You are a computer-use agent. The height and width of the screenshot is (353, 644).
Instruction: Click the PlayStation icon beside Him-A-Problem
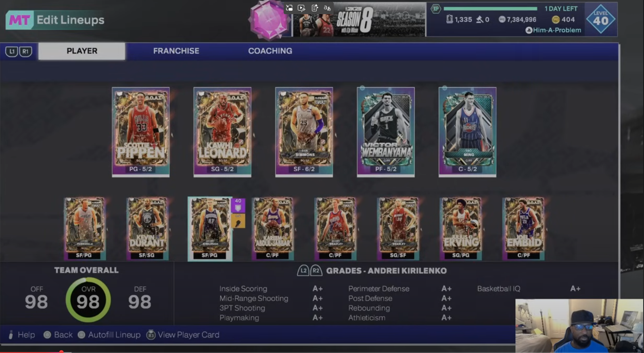pos(529,30)
